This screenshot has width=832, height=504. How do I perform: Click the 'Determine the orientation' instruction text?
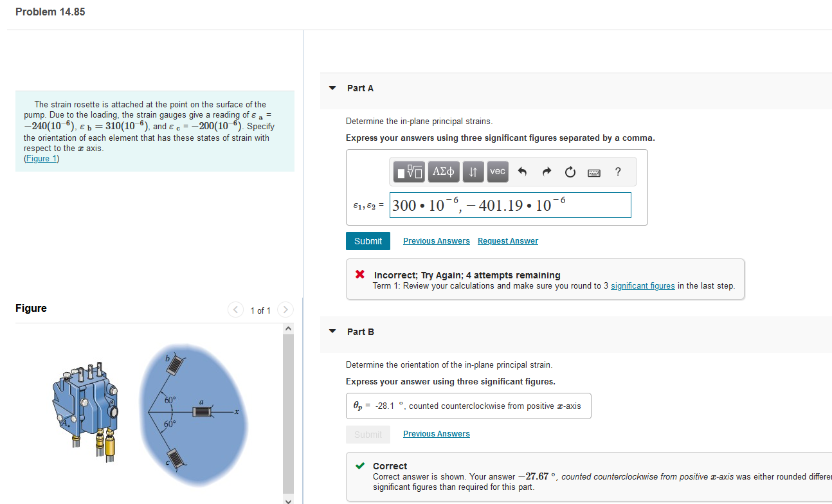[449, 364]
